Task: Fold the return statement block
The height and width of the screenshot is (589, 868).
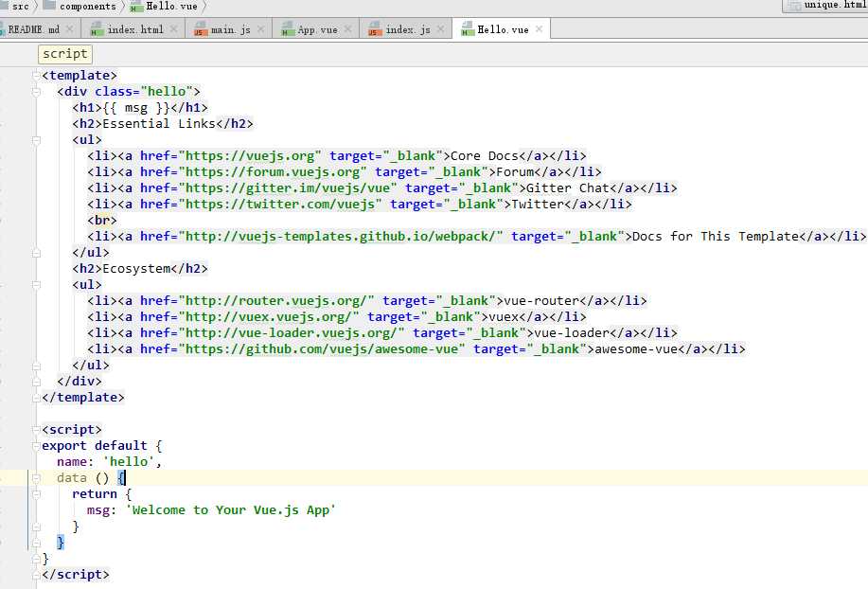Action: pos(37,493)
